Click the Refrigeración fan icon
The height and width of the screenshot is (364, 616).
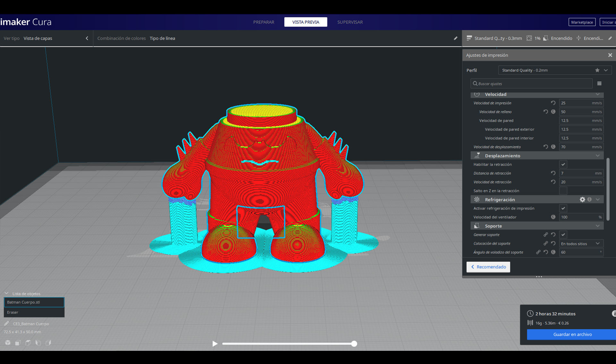477,199
